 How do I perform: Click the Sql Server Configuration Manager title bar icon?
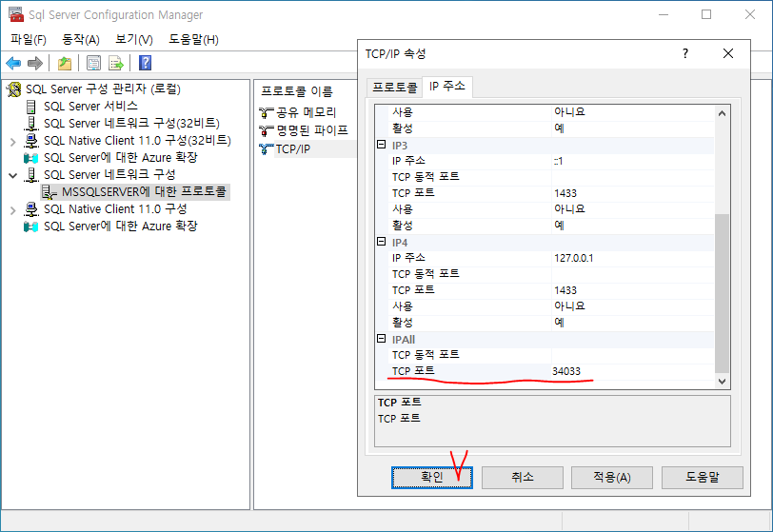[x=16, y=14]
